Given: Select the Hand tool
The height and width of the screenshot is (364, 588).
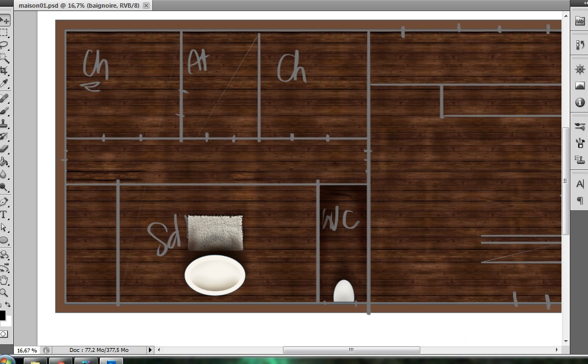Looking at the screenshot, I should (4, 280).
